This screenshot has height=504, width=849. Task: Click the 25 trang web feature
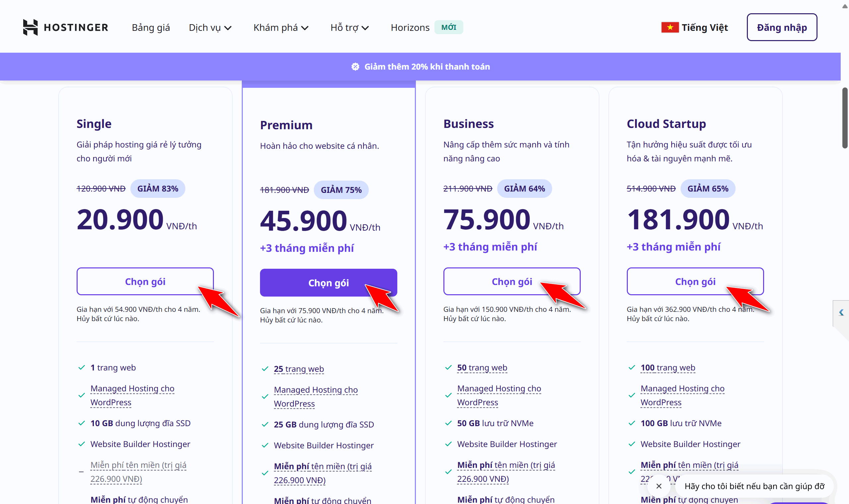[x=299, y=369]
